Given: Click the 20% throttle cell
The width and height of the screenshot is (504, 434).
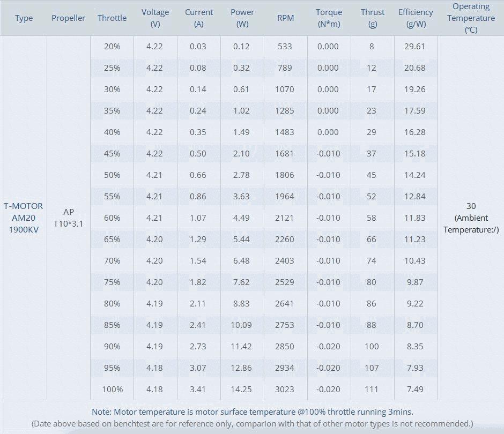Looking at the screenshot, I should (112, 47).
